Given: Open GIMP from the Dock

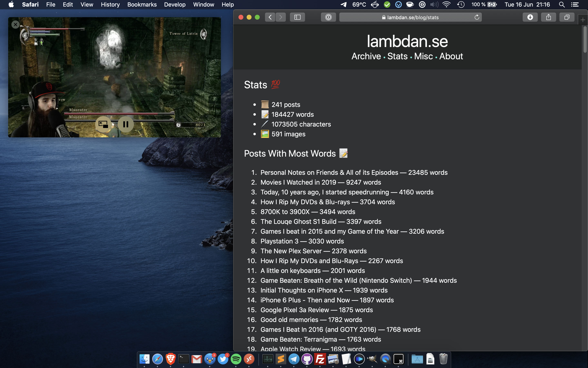Looking at the screenshot, I should pos(372,359).
